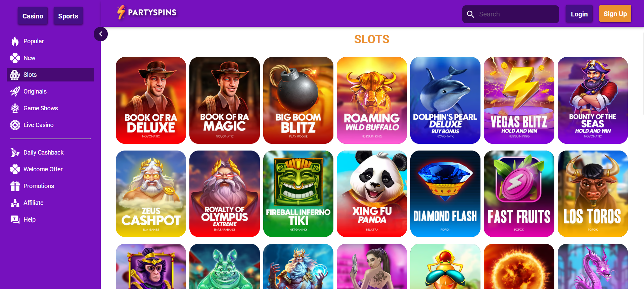The width and height of the screenshot is (644, 289).
Task: Switch to the Sports tab
Action: [68, 16]
